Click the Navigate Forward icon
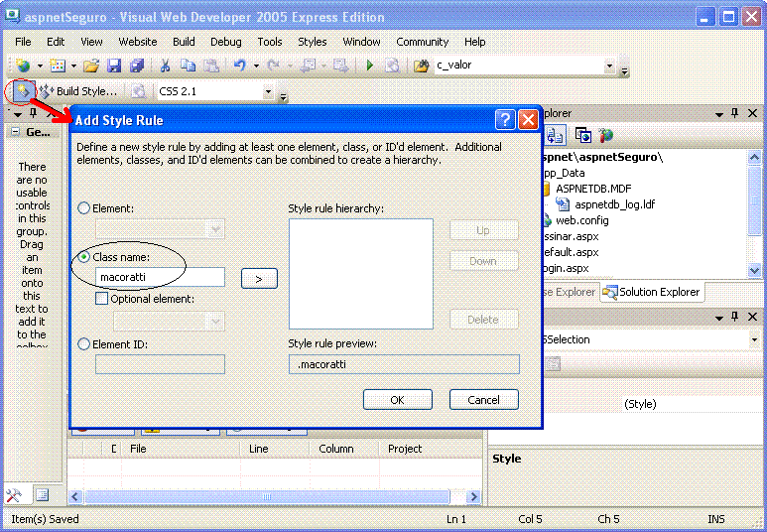Screen dimensions: 767x532 (x=341, y=66)
